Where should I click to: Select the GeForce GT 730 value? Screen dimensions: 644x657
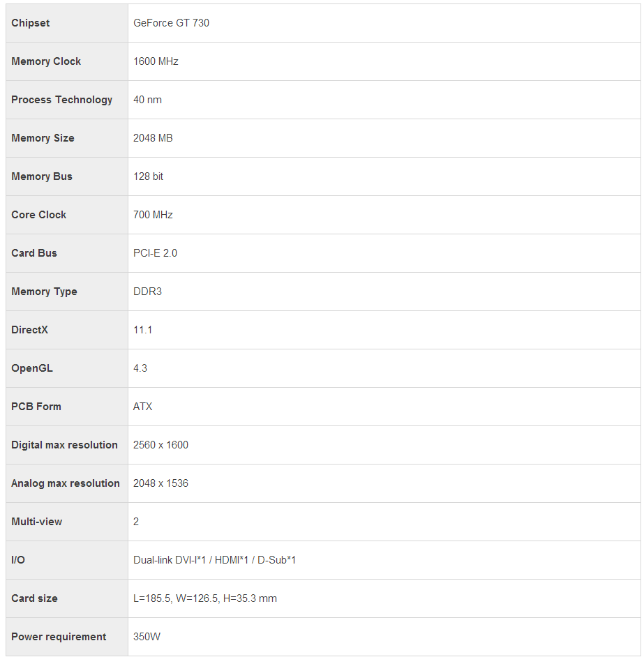click(171, 23)
